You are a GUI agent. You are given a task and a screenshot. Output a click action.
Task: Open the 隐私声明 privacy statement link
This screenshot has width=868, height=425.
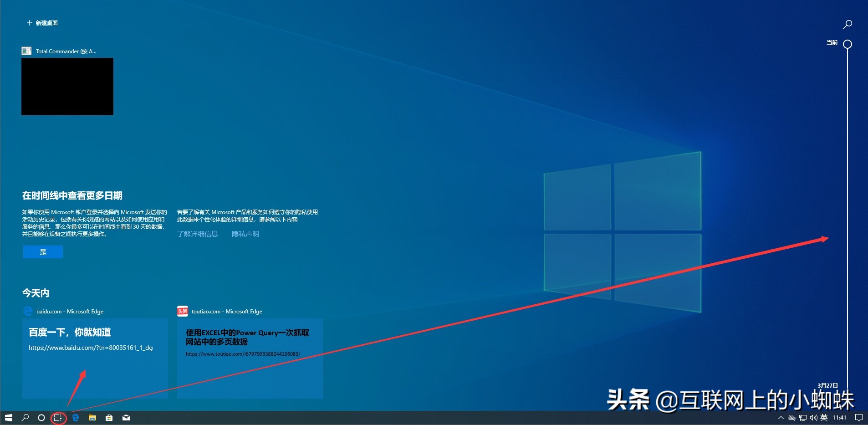click(245, 234)
